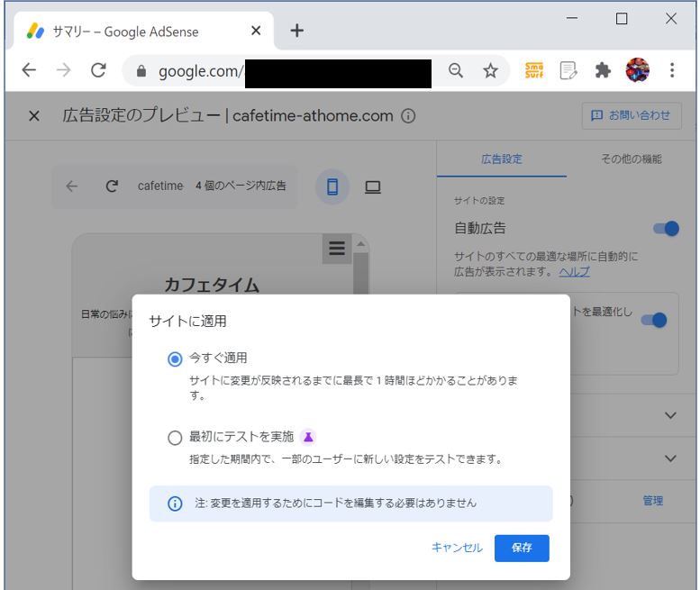
Task: Select the 今すぐ適用 radio option
Action: click(x=175, y=359)
